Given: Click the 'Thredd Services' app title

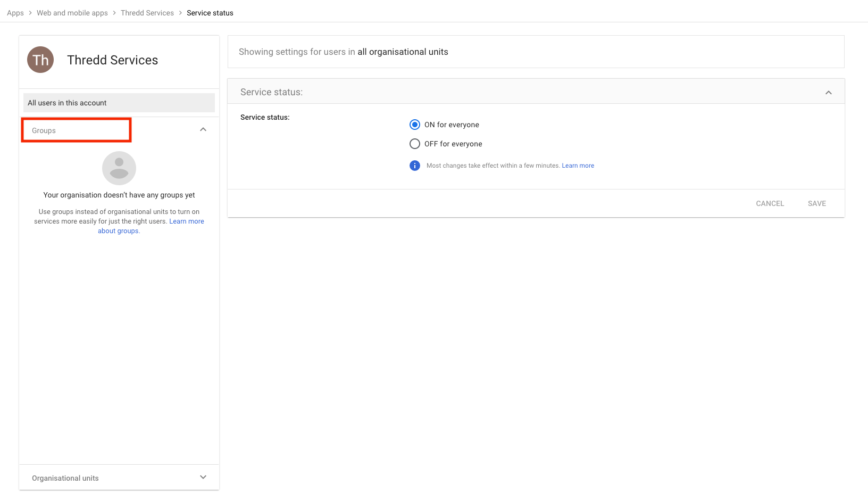Looking at the screenshot, I should (113, 60).
